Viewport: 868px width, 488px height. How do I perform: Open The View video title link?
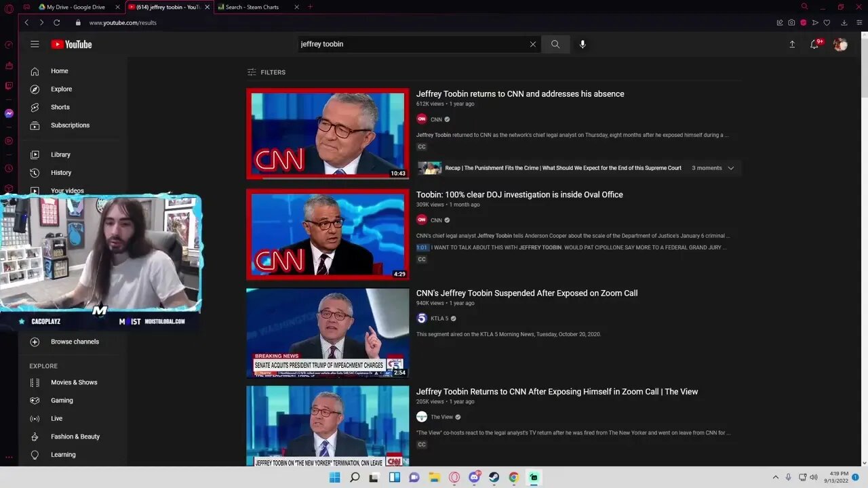coord(557,392)
